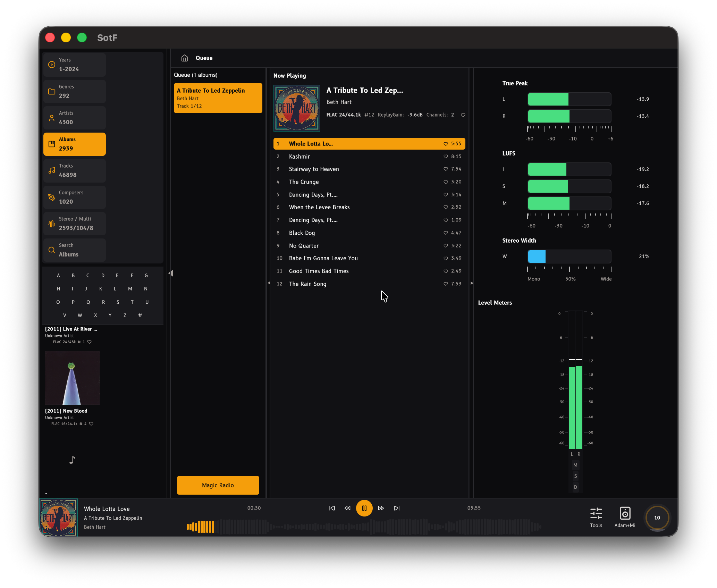Screen dimensions: 717x588
Task: Play track Babe I'm Gonna Leave You
Action: [369, 258]
